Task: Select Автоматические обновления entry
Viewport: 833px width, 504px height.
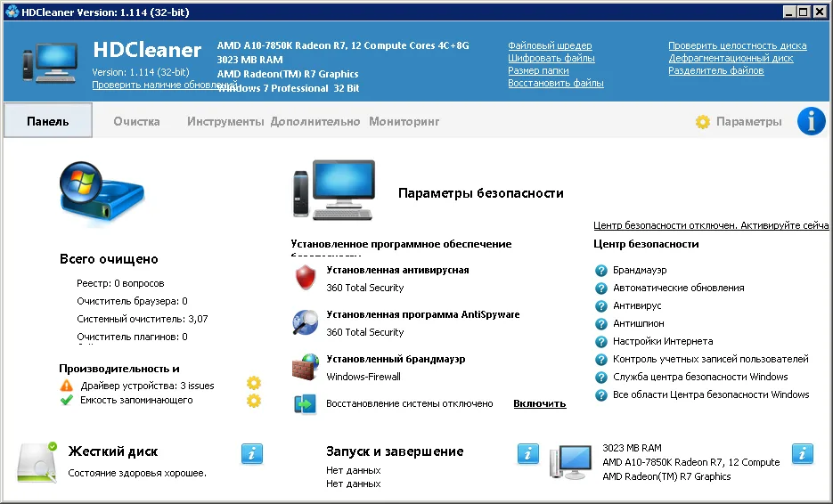Action: [678, 289]
